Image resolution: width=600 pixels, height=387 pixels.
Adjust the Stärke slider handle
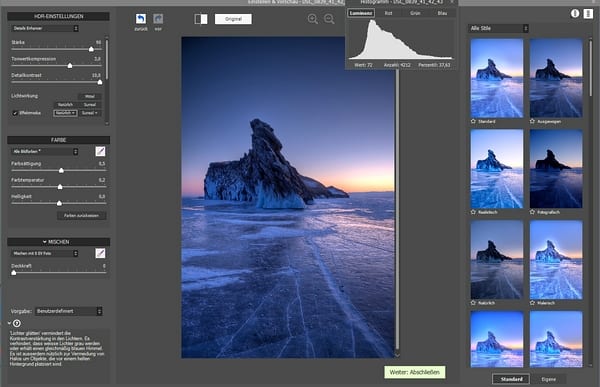point(91,49)
